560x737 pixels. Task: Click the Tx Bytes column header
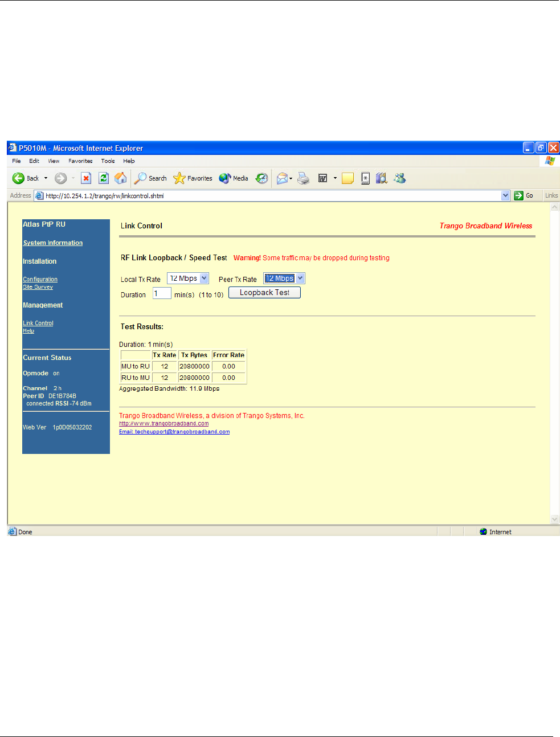pos(194,355)
